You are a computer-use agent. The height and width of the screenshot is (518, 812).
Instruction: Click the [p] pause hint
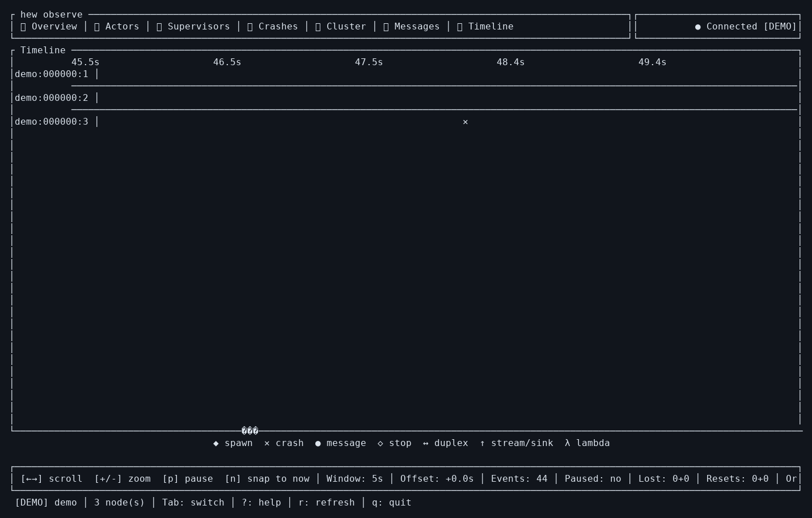[x=188, y=479]
